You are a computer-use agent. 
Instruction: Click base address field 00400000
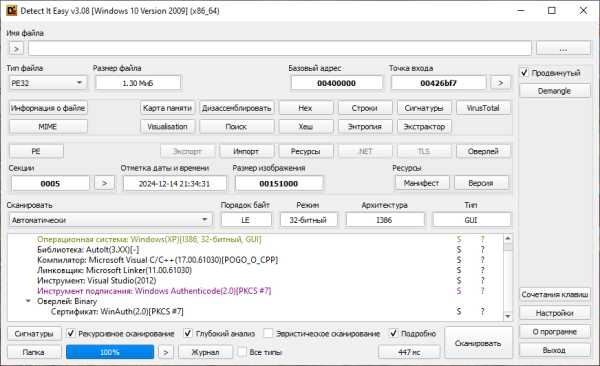(x=336, y=83)
